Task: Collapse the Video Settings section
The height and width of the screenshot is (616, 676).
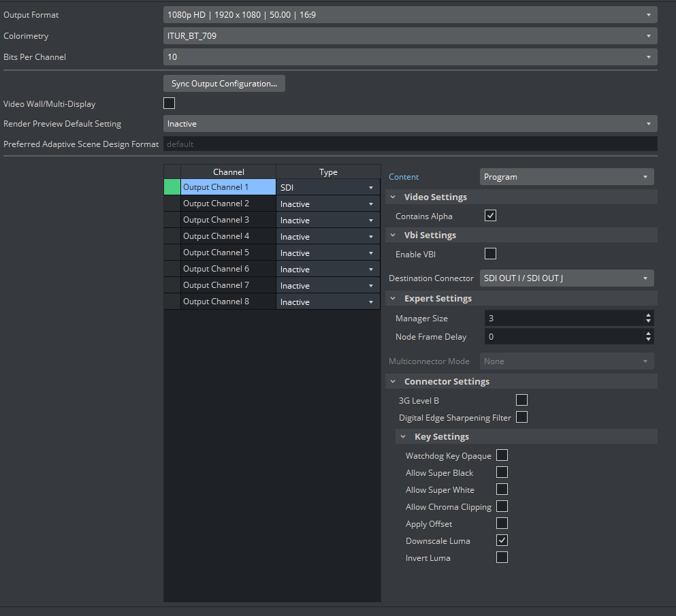Action: [x=393, y=197]
